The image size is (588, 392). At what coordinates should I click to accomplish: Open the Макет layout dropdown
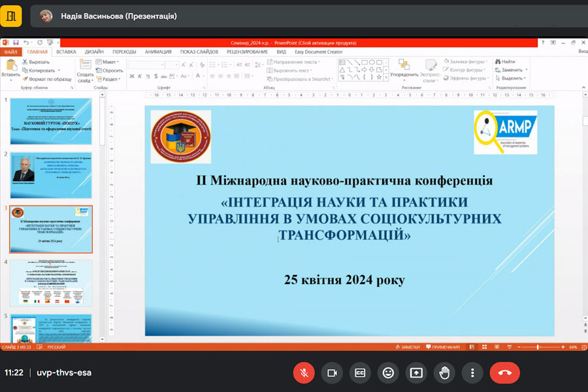click(x=108, y=62)
